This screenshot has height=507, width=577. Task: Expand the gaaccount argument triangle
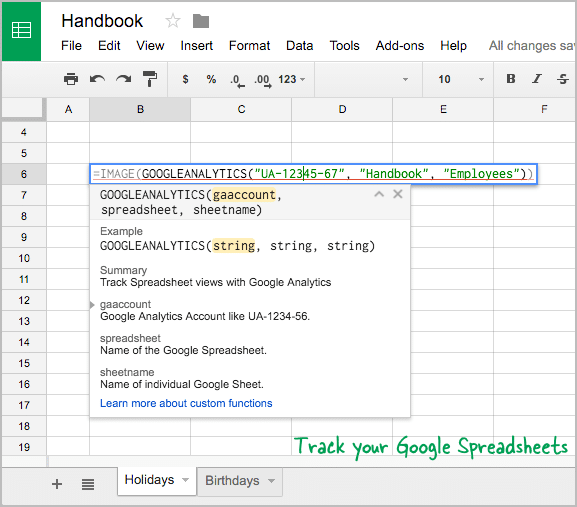(x=92, y=305)
